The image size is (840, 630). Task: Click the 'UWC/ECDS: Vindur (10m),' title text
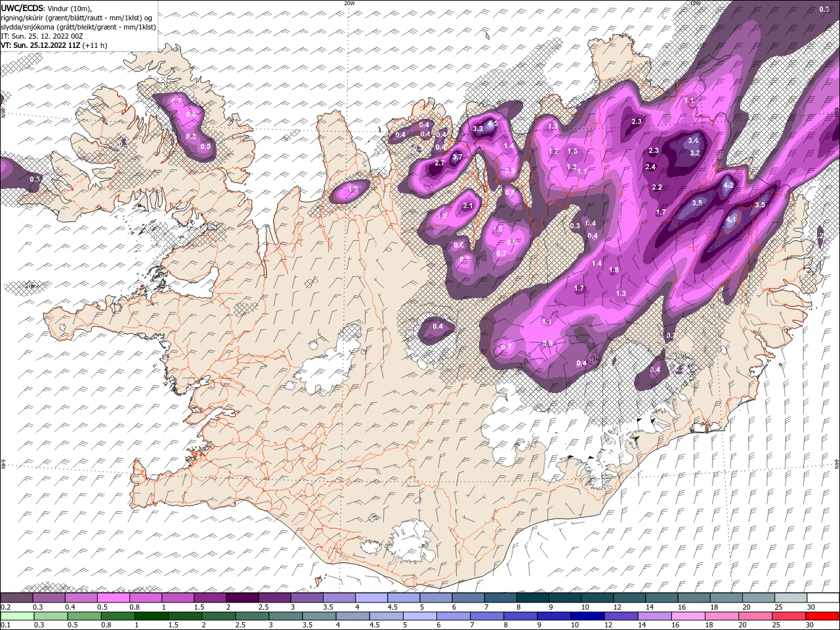47,8
